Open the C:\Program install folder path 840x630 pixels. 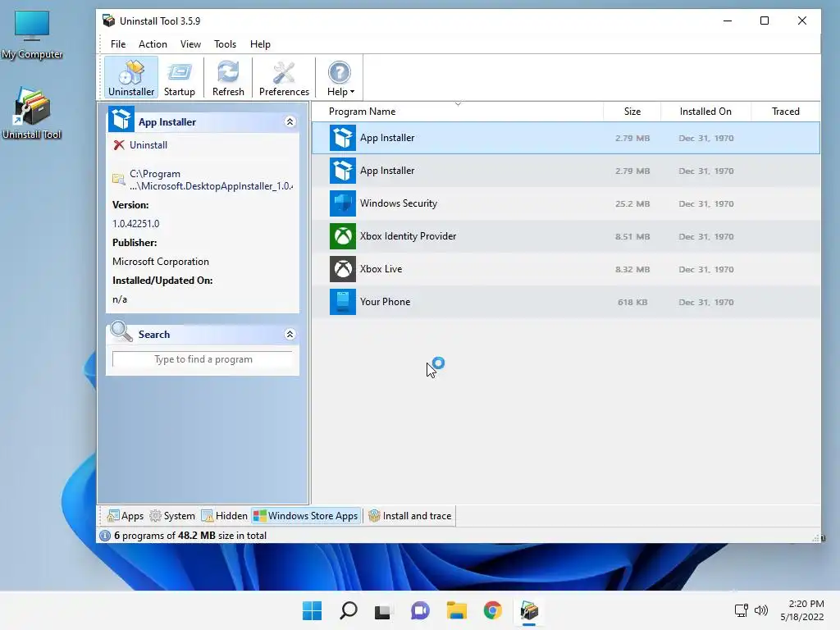click(211, 180)
